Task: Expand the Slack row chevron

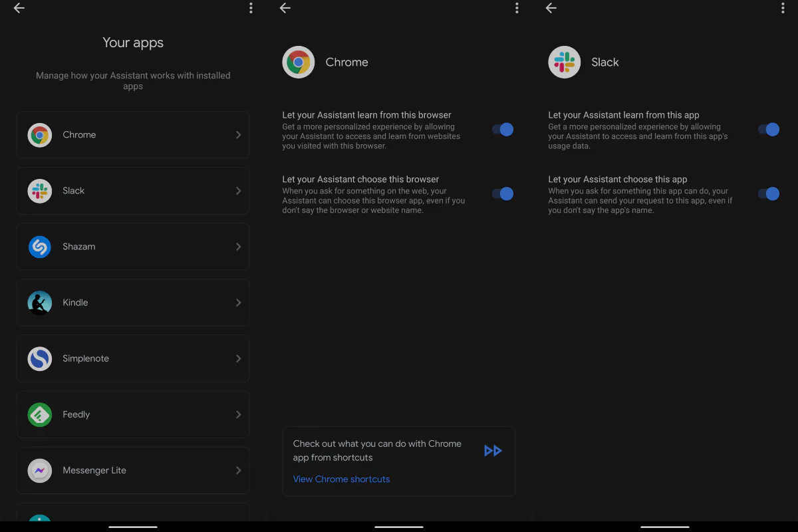Action: (238, 191)
